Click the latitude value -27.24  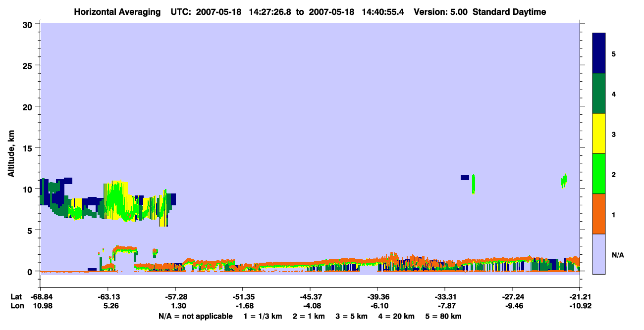coord(512,297)
